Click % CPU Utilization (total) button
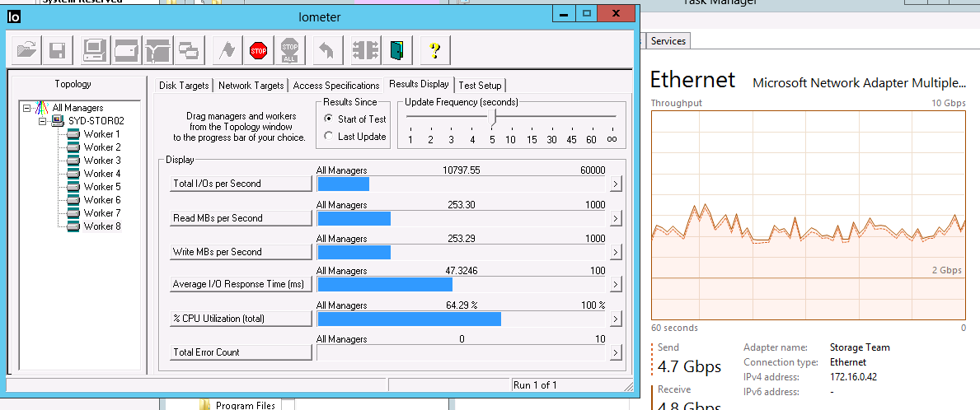The height and width of the screenshot is (410, 980). [241, 319]
